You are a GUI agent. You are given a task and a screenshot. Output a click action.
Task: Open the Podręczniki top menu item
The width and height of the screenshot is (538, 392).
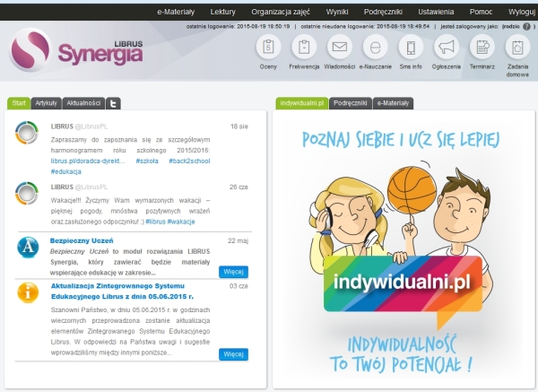[x=383, y=12]
